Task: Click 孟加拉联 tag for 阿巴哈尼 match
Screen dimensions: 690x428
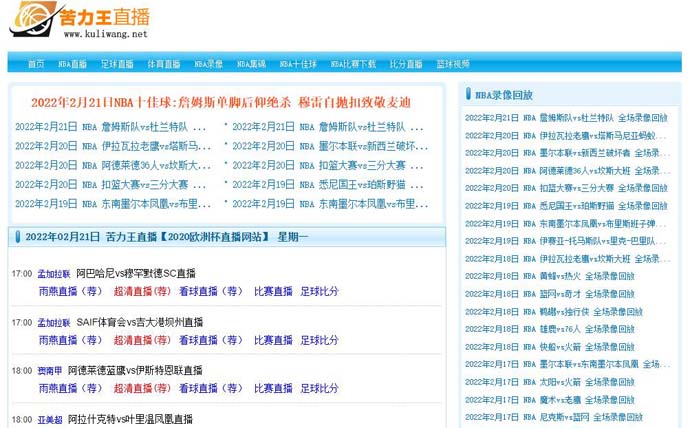Action: point(54,274)
